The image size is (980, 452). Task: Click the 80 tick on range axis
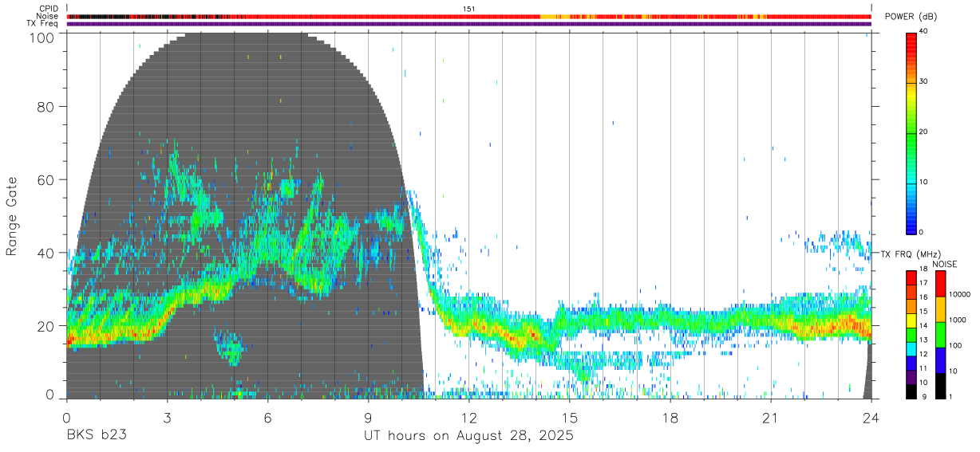point(45,106)
